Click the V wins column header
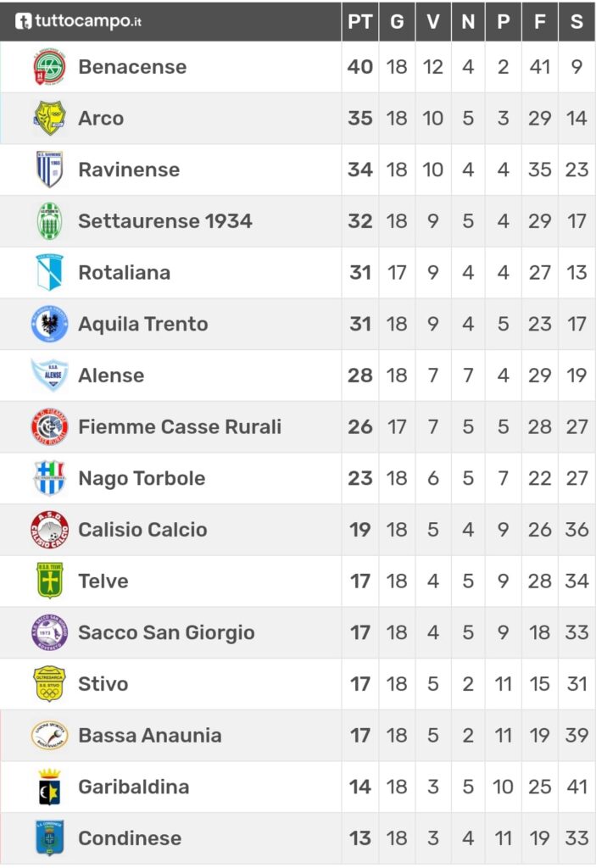 pyautogui.click(x=433, y=21)
